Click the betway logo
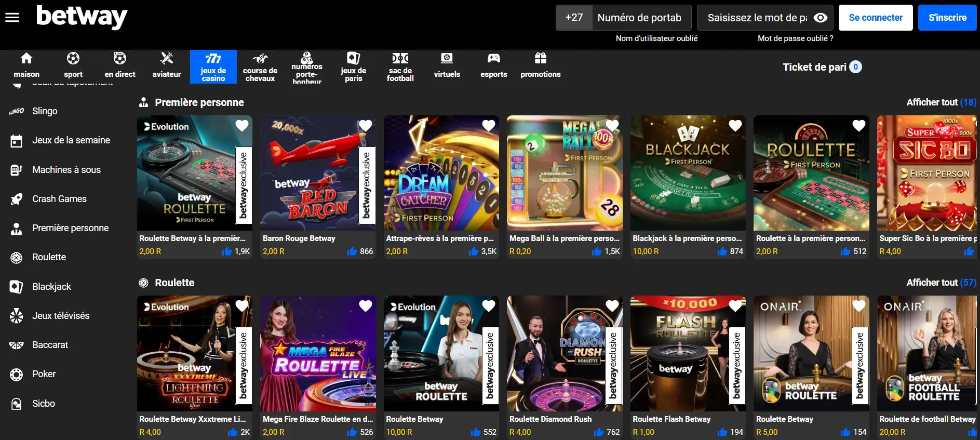This screenshot has width=980, height=440. click(82, 17)
